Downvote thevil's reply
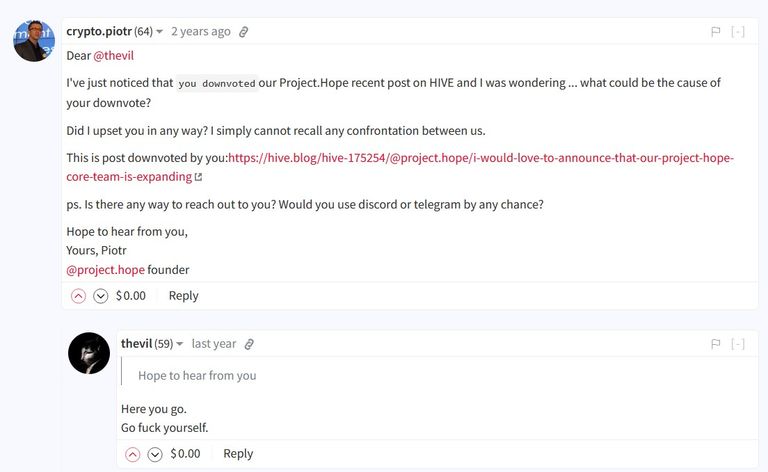 click(155, 454)
